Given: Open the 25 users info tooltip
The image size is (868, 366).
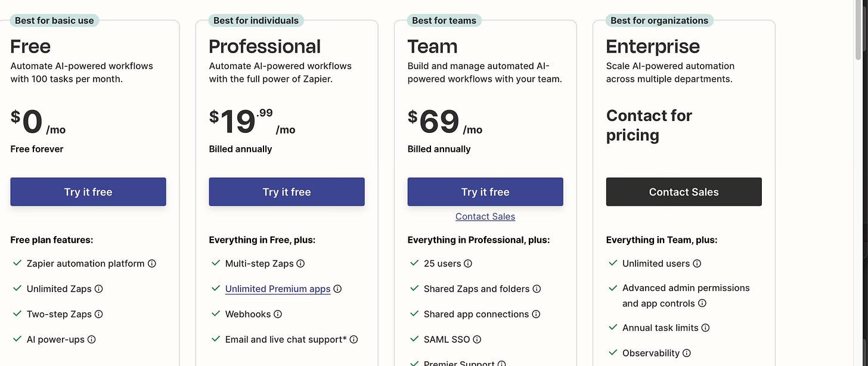Looking at the screenshot, I should (x=469, y=263).
